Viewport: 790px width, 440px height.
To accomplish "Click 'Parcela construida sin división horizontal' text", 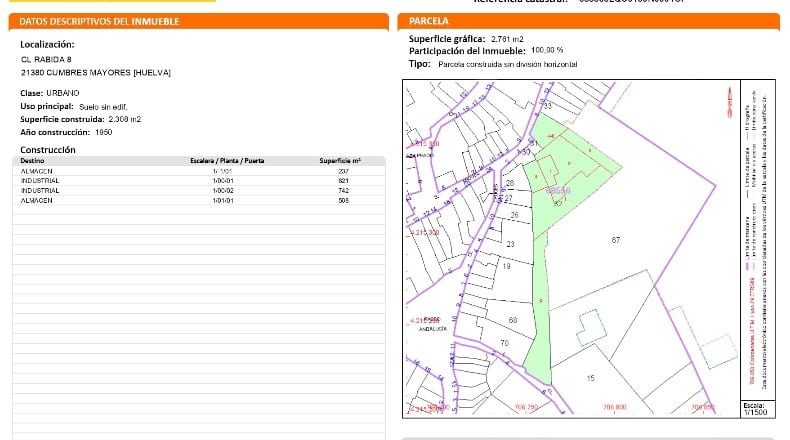I will pyautogui.click(x=508, y=65).
